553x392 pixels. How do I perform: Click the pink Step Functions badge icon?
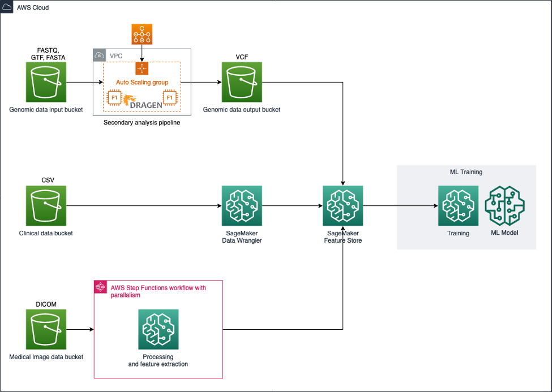[x=100, y=287]
